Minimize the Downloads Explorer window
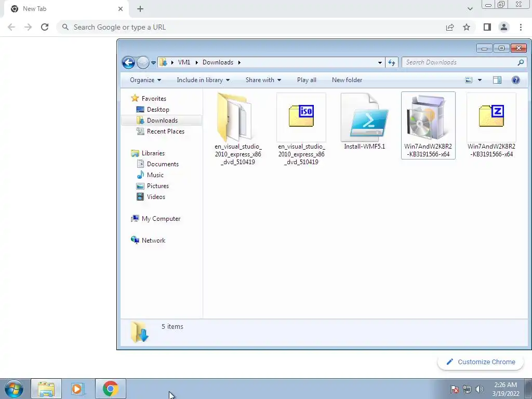 pos(484,48)
